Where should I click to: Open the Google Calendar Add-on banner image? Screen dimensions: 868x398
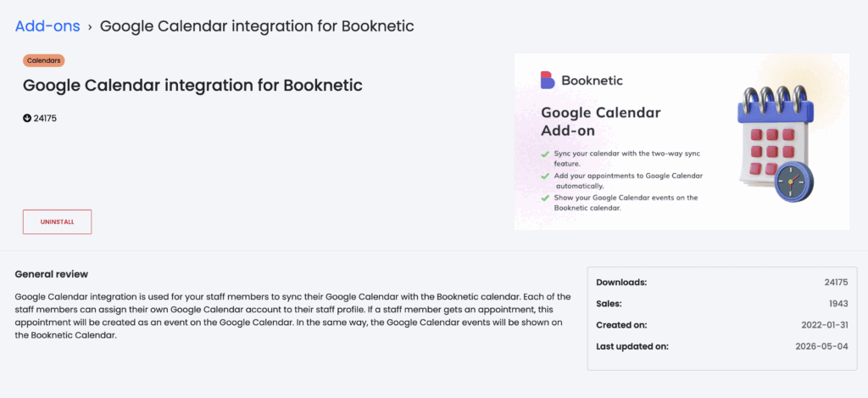pyautogui.click(x=682, y=142)
